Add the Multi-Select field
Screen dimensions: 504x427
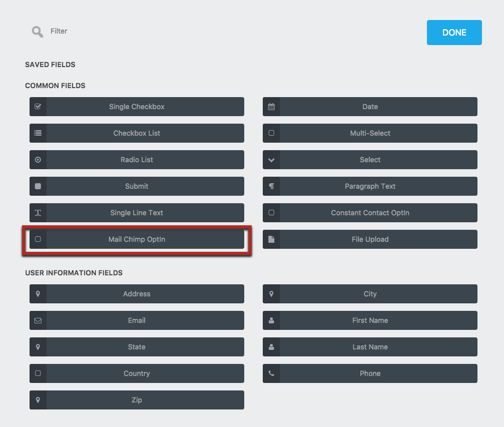click(370, 133)
